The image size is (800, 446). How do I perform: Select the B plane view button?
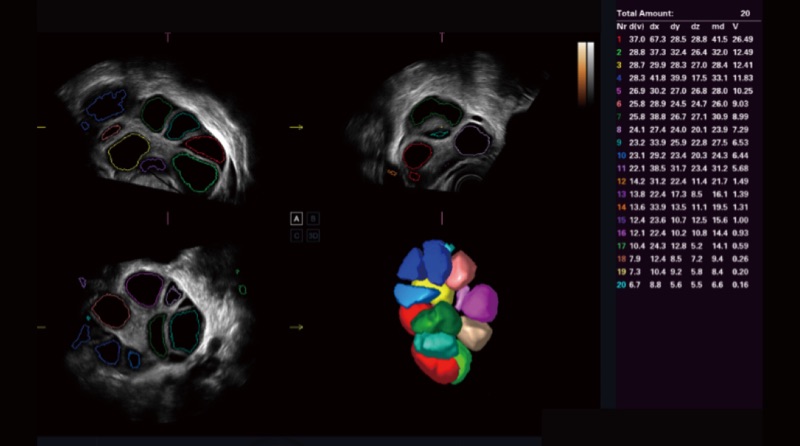coord(313,217)
